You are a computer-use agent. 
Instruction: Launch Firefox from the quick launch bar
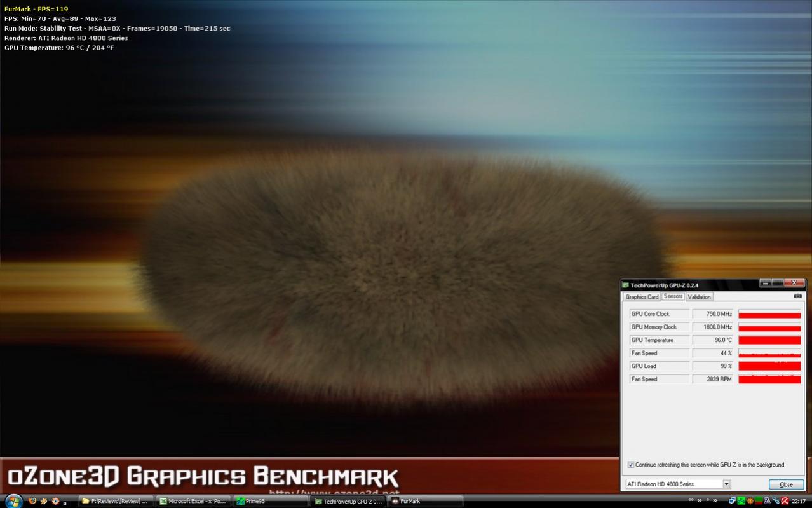[x=32, y=501]
